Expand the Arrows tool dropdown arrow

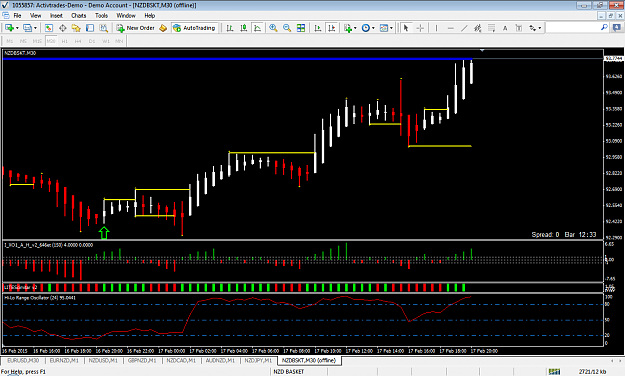click(540, 28)
